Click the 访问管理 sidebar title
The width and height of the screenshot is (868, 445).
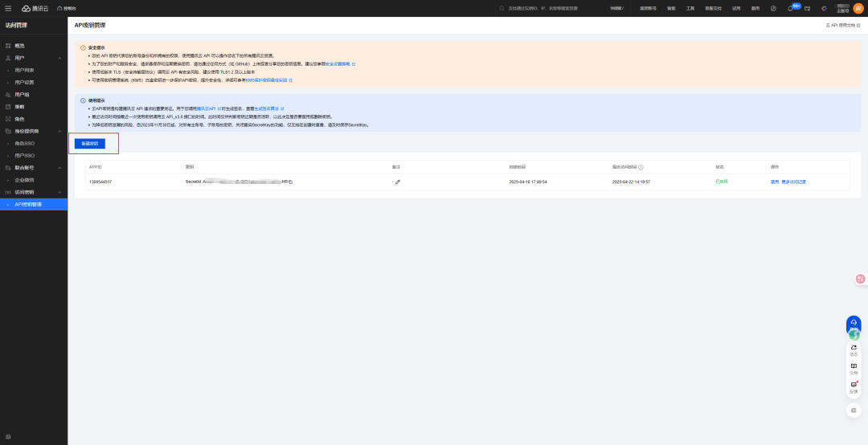coord(16,26)
